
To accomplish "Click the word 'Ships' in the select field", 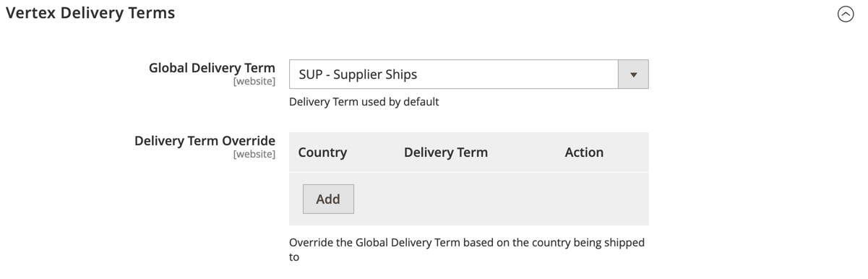I will [x=401, y=74].
